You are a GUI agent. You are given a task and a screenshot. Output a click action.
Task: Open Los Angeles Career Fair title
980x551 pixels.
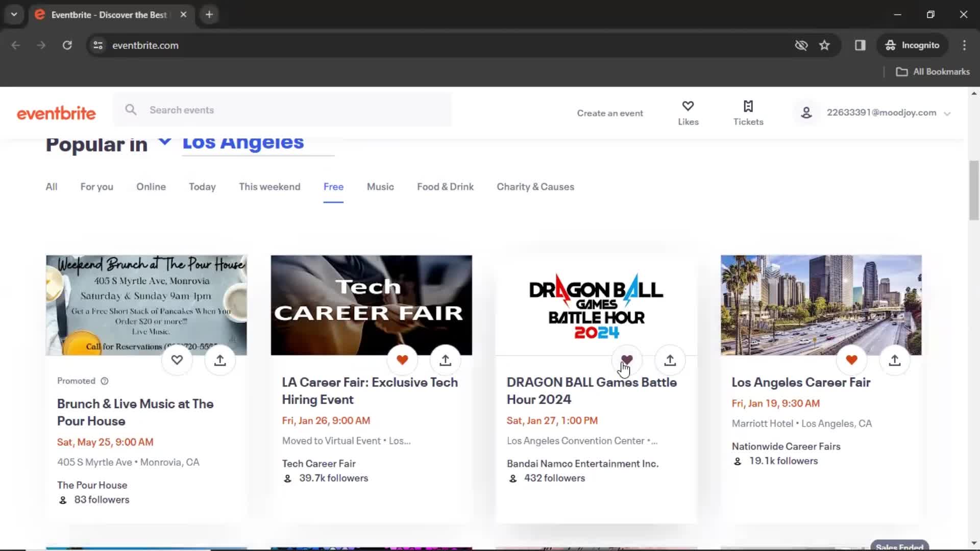pyautogui.click(x=801, y=382)
